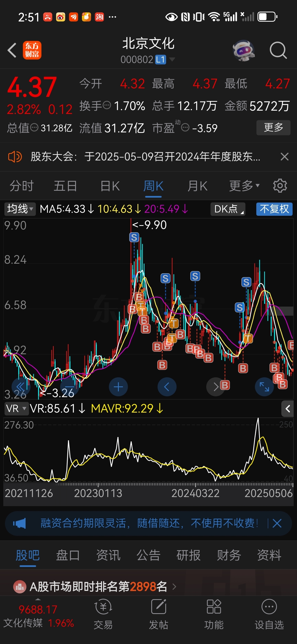Expand the 文化传媒 index bar
Screen dimensions: 297x644
[x=38, y=616]
